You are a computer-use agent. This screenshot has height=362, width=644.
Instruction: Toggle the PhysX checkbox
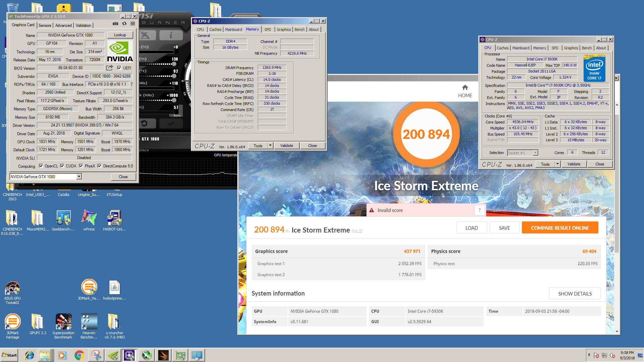[x=81, y=166]
